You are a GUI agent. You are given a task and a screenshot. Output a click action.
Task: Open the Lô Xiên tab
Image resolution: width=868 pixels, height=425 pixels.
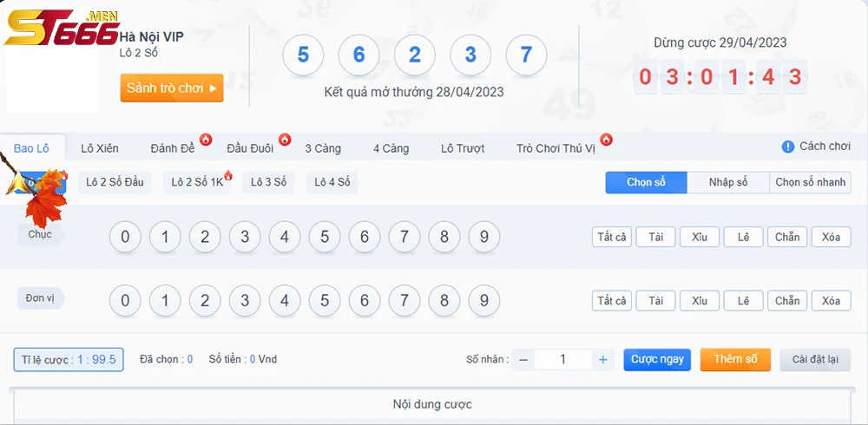point(100,148)
